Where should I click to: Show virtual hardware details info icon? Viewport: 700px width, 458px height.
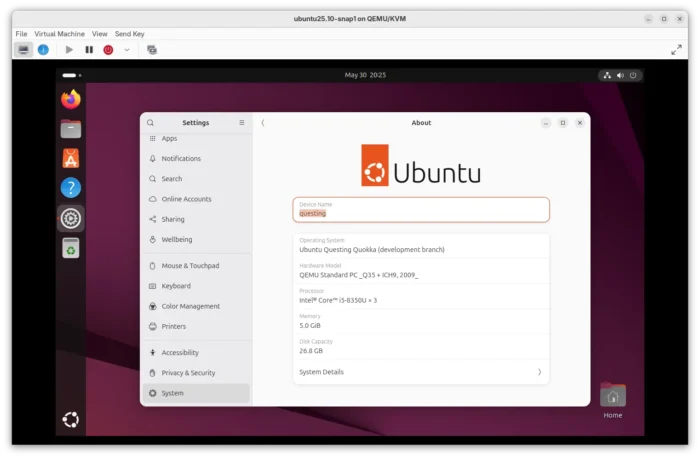43,50
